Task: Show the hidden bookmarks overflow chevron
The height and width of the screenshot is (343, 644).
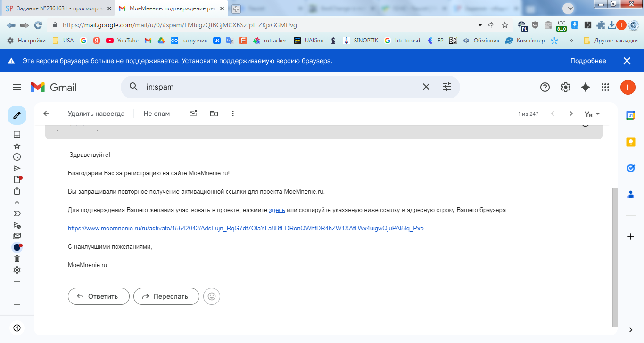Action: 571,41
